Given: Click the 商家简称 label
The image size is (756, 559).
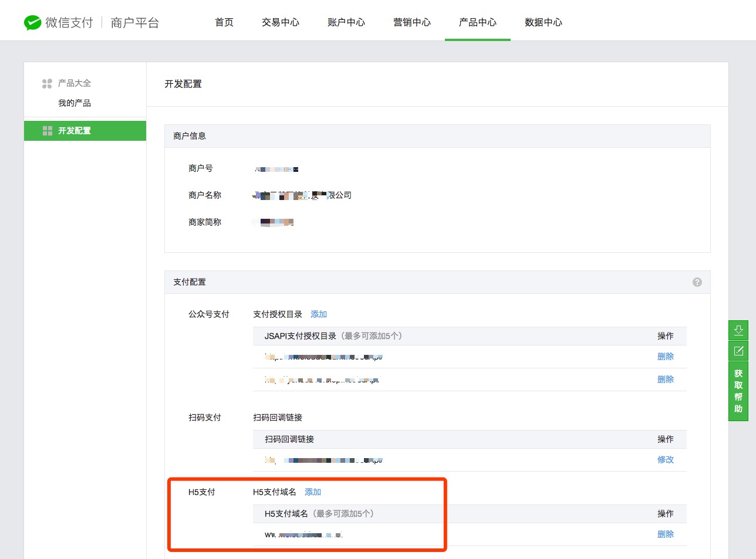Looking at the screenshot, I should pos(205,222).
